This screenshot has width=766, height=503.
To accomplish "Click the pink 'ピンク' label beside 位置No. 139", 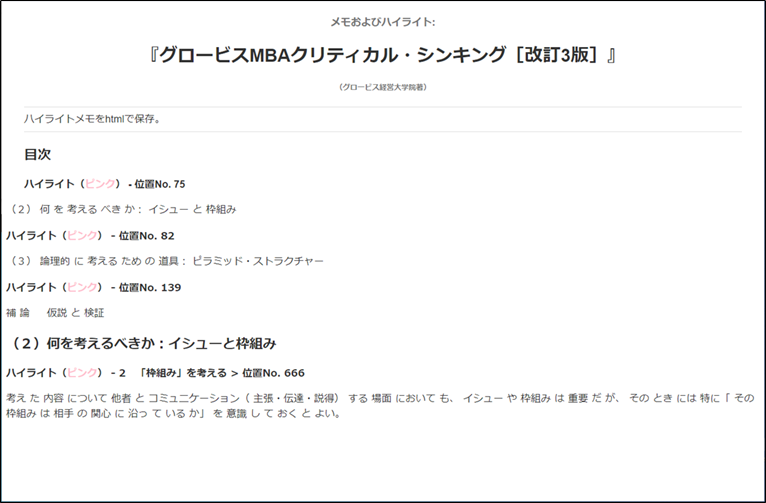I will [x=82, y=288].
